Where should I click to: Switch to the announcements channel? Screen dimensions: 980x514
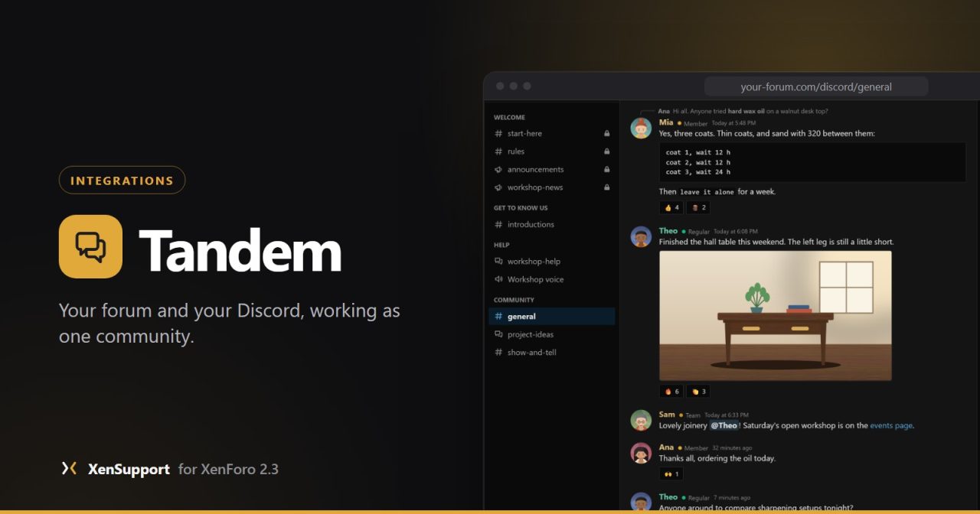551,169
